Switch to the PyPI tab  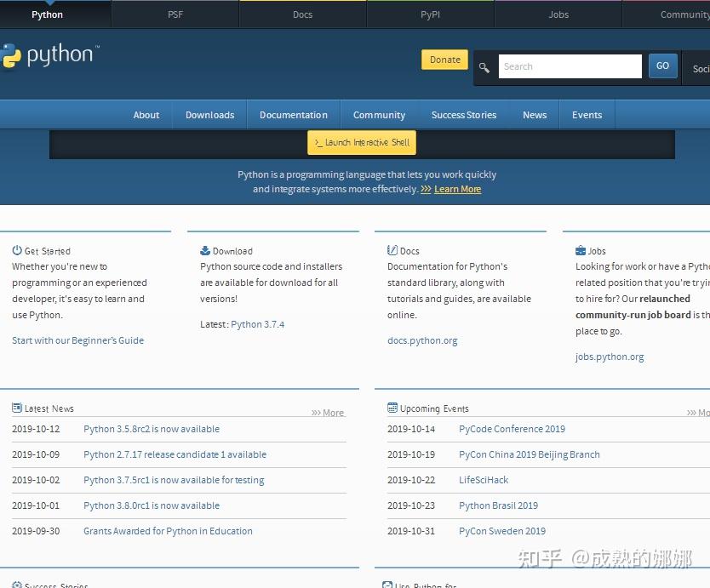(429, 14)
